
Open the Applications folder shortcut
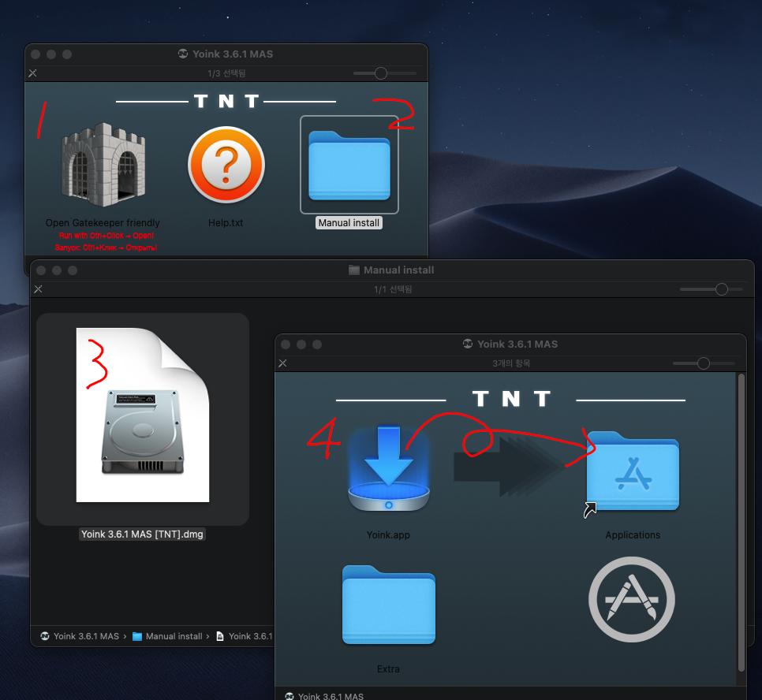click(633, 471)
